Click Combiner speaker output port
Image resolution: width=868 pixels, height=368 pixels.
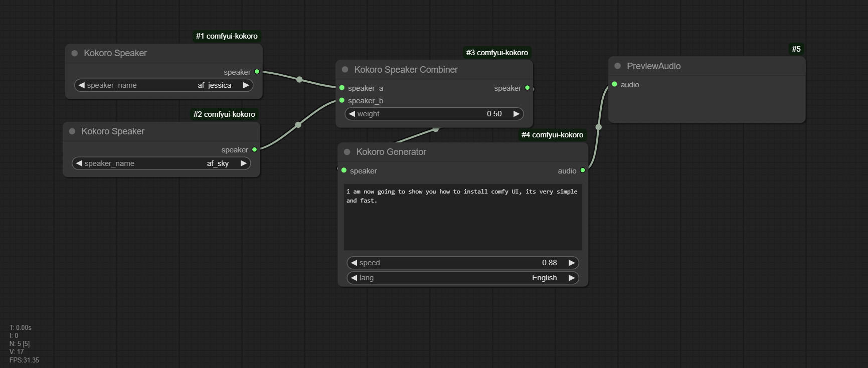[528, 88]
